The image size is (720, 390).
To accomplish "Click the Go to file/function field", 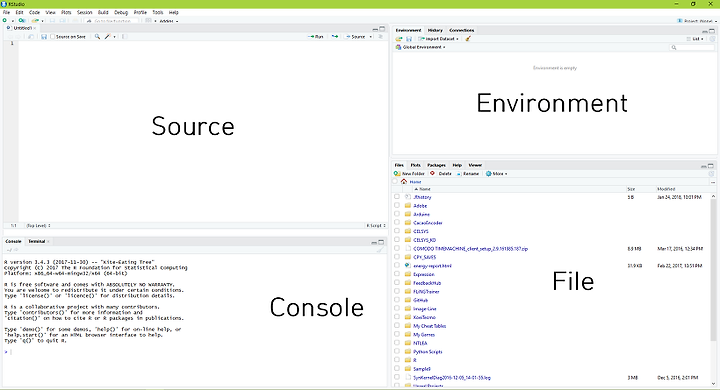I will point(112,21).
